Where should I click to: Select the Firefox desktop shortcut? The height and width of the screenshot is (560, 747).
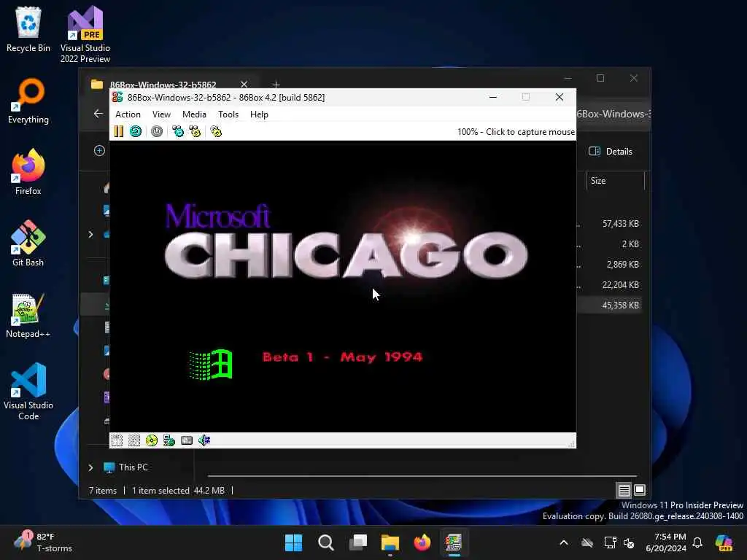(28, 172)
